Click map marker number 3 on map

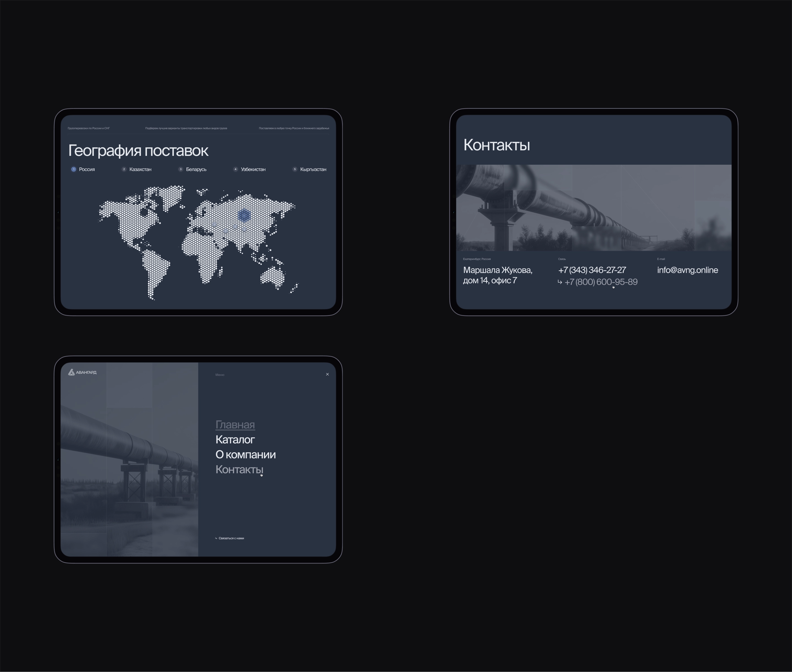[x=215, y=225]
